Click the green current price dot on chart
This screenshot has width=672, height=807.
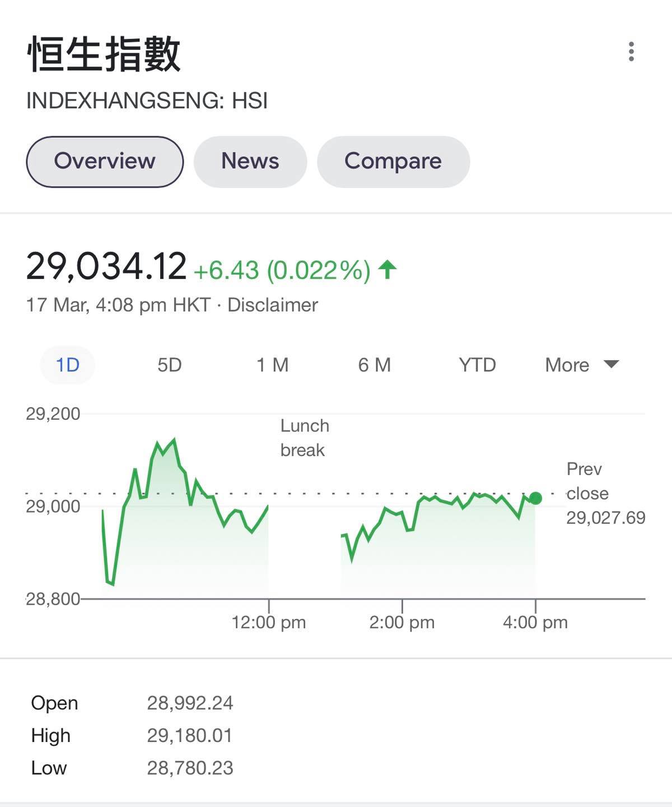[x=535, y=498]
